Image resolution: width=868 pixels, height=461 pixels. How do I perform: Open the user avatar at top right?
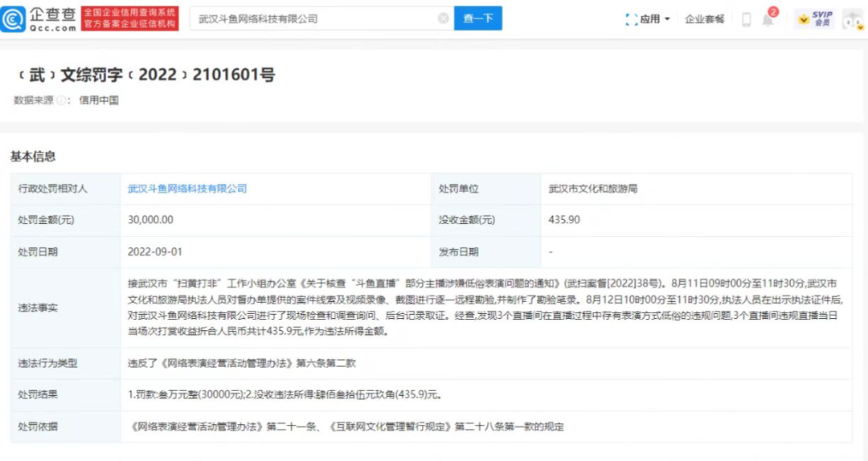click(x=853, y=20)
